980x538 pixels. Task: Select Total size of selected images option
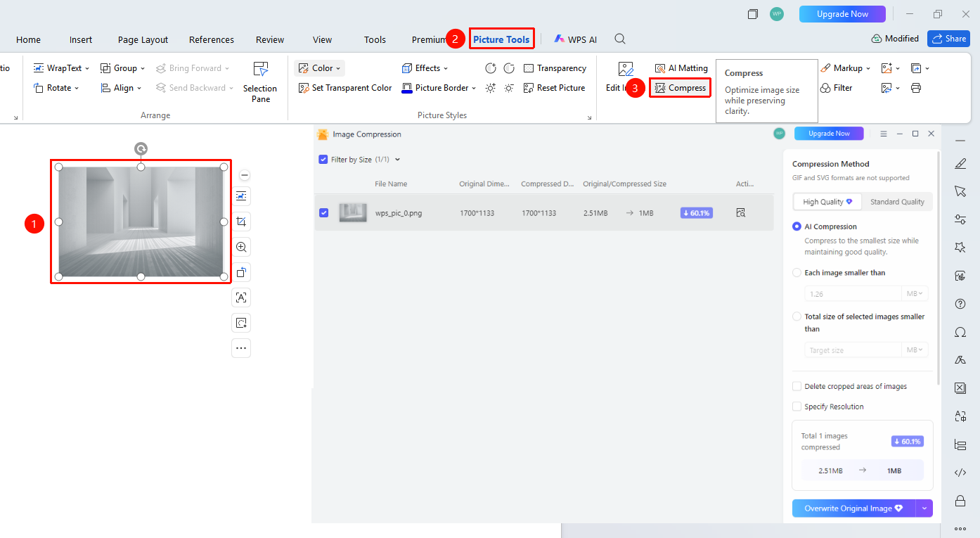coord(797,316)
